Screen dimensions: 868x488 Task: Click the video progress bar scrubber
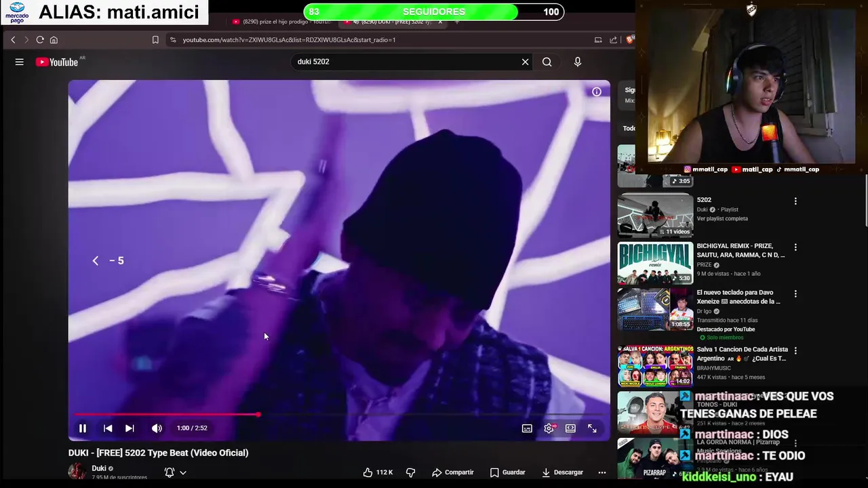pos(258,414)
